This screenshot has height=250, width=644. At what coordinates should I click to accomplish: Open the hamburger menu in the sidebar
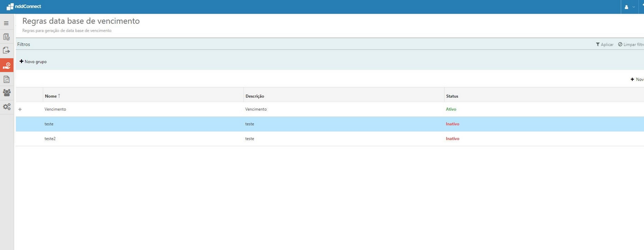(6, 23)
